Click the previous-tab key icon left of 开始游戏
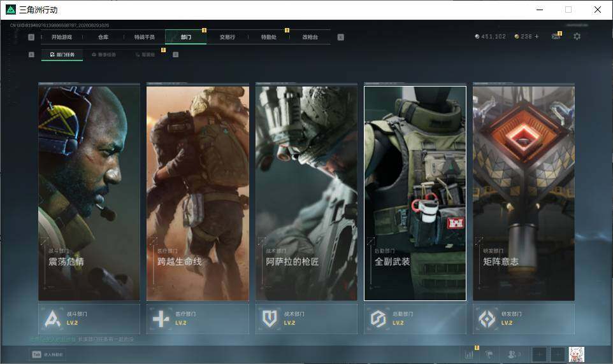This screenshot has width=613, height=364. coord(31,37)
